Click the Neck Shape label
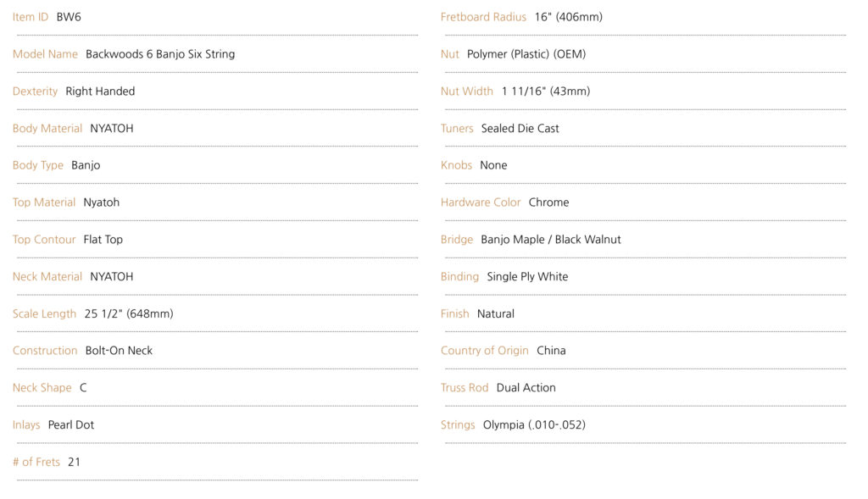The height and width of the screenshot is (499, 868). click(x=42, y=388)
